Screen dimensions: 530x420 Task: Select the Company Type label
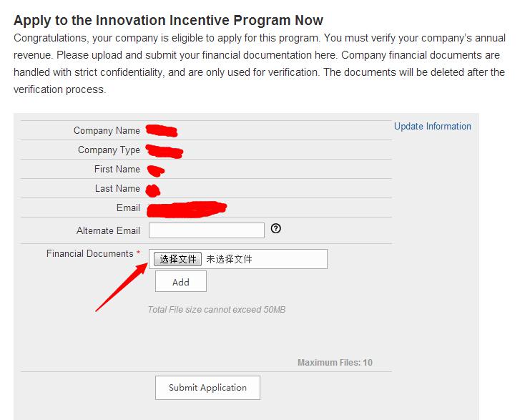click(109, 150)
